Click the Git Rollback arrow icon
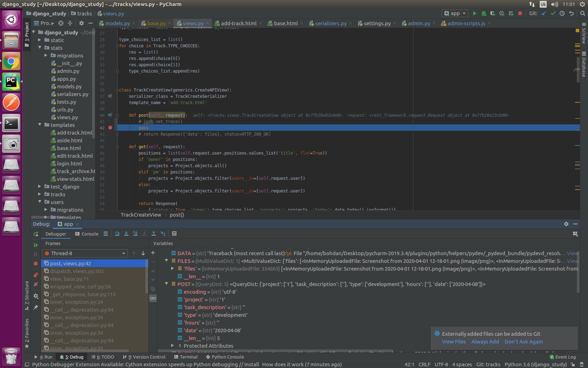 (x=572, y=13)
